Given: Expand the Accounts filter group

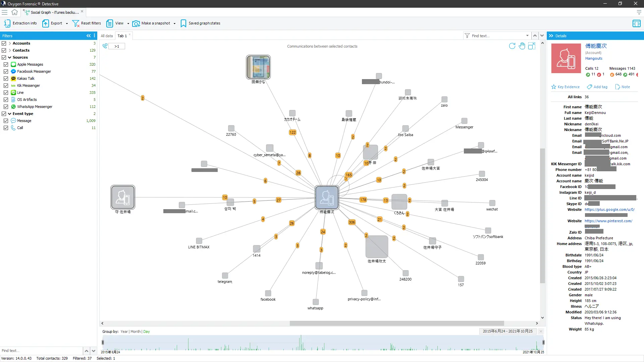Looking at the screenshot, I should click(x=10, y=43).
